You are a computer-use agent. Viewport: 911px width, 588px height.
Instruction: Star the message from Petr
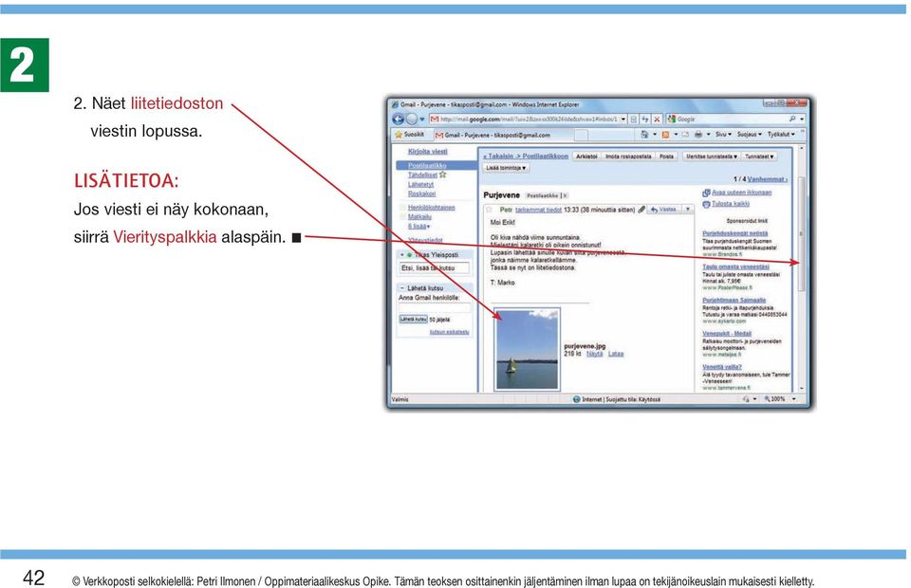coord(490,210)
